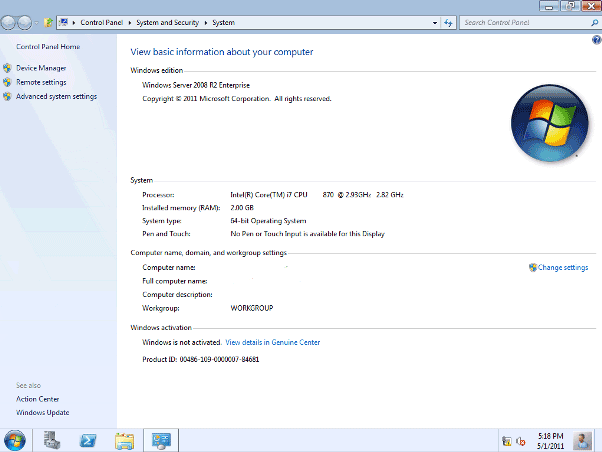Go to Control Panel Home

(48, 46)
